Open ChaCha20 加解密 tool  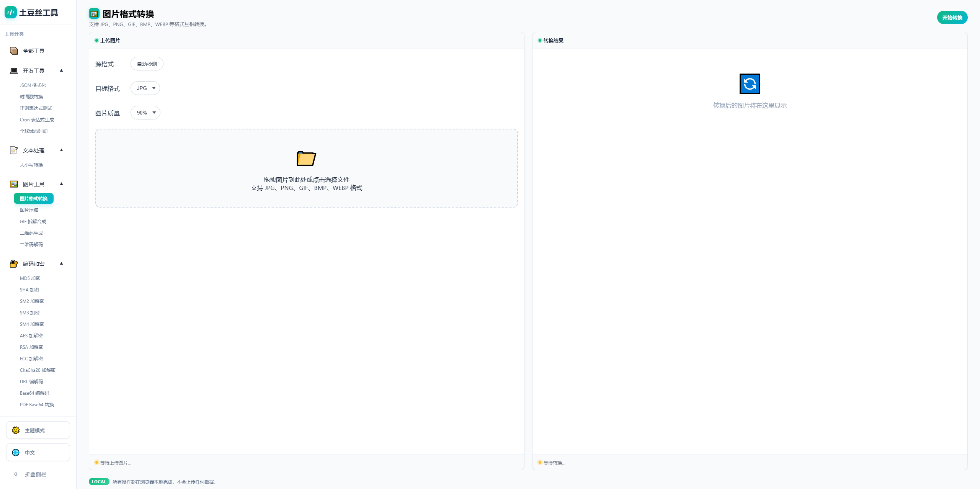38,370
